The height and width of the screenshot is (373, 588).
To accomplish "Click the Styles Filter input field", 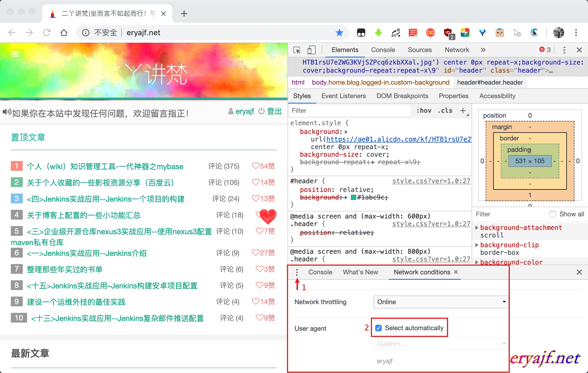I will [349, 111].
